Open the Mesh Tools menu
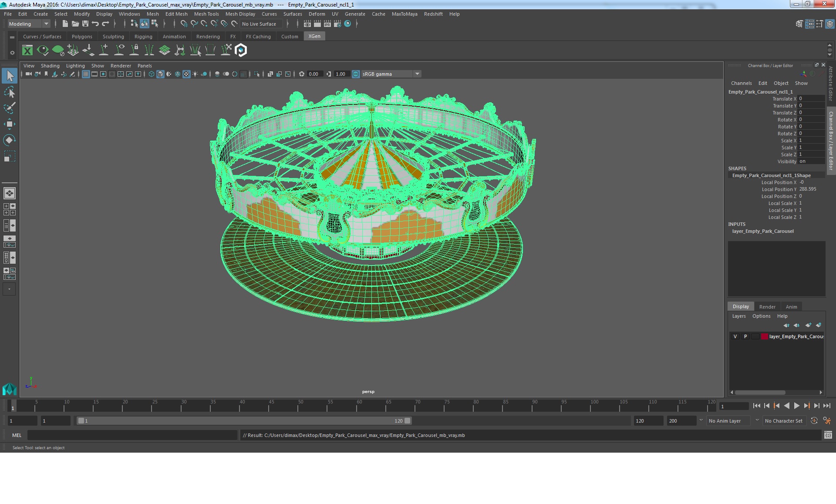Viewport: 836px width, 504px height. point(206,14)
